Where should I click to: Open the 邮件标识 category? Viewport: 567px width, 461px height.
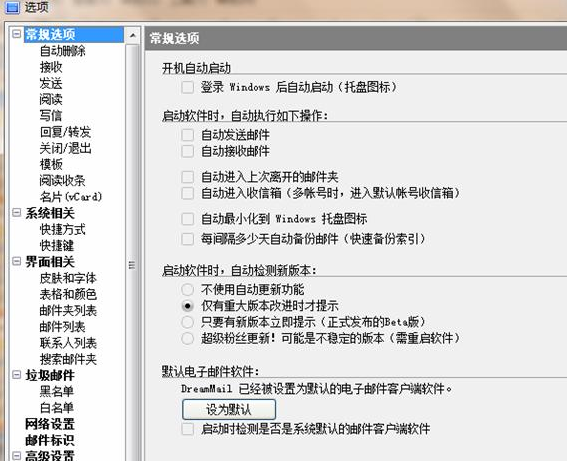50,440
